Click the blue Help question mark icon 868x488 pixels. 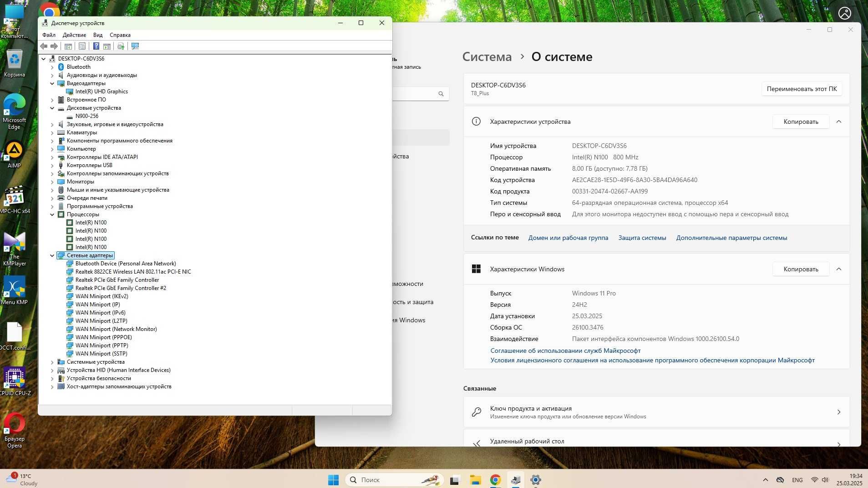click(96, 46)
